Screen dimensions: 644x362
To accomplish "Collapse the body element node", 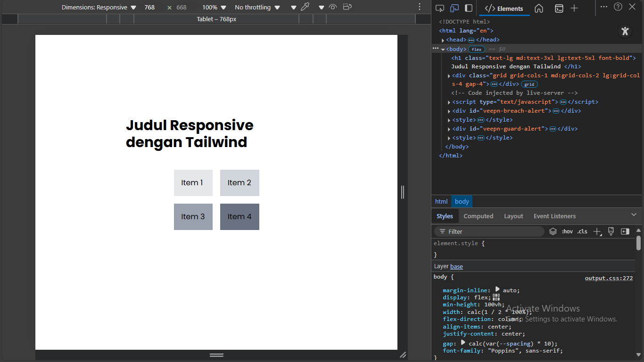I will 443,49.
